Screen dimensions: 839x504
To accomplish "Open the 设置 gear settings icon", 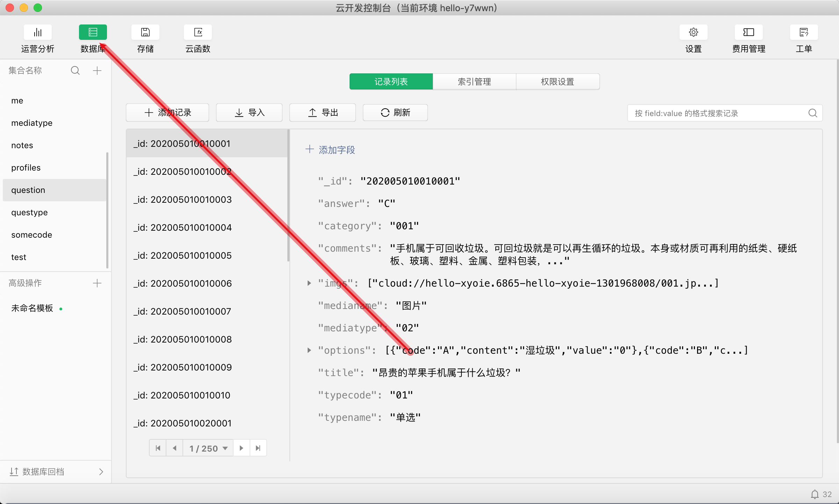I will point(693,33).
